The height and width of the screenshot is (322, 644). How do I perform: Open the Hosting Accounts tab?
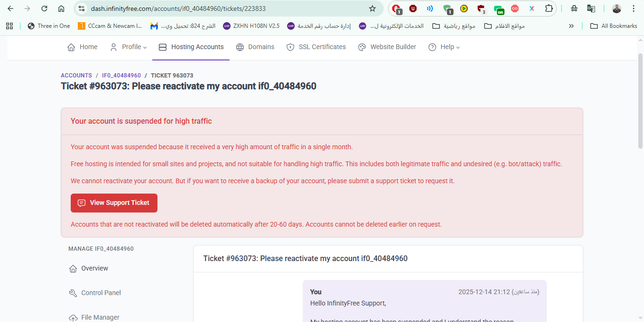pos(191,47)
